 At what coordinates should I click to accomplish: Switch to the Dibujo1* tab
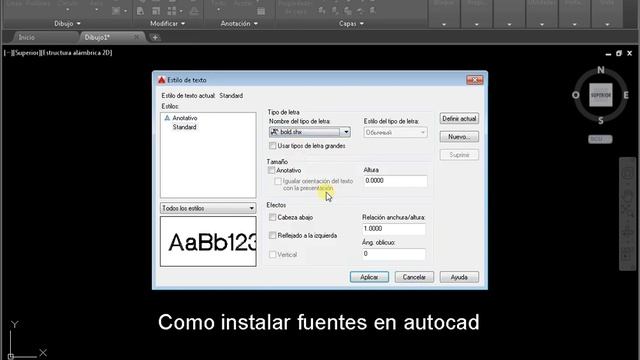coord(97,37)
